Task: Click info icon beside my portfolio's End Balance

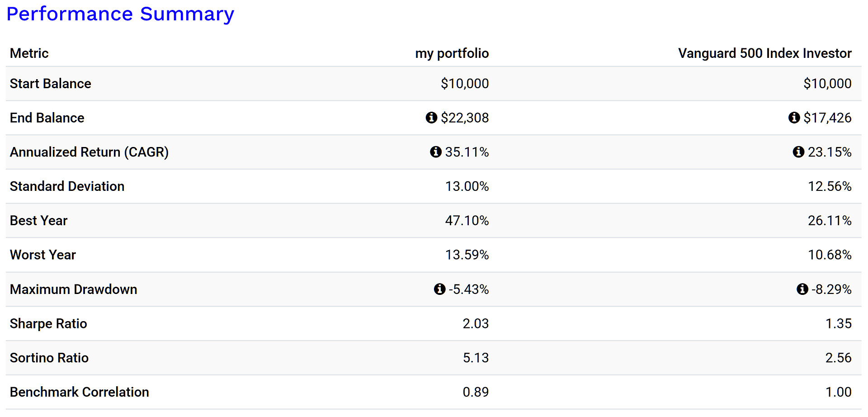Action: click(431, 118)
